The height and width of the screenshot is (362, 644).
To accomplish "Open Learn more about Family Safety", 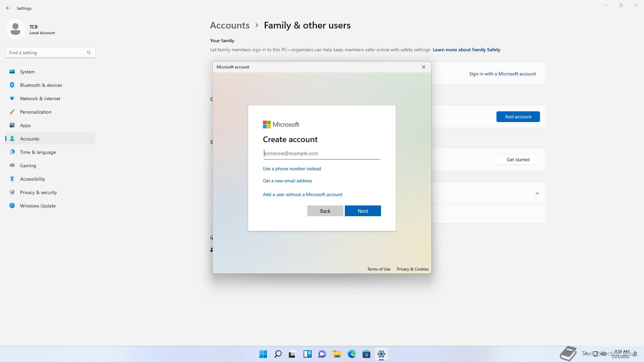I will click(x=466, y=50).
